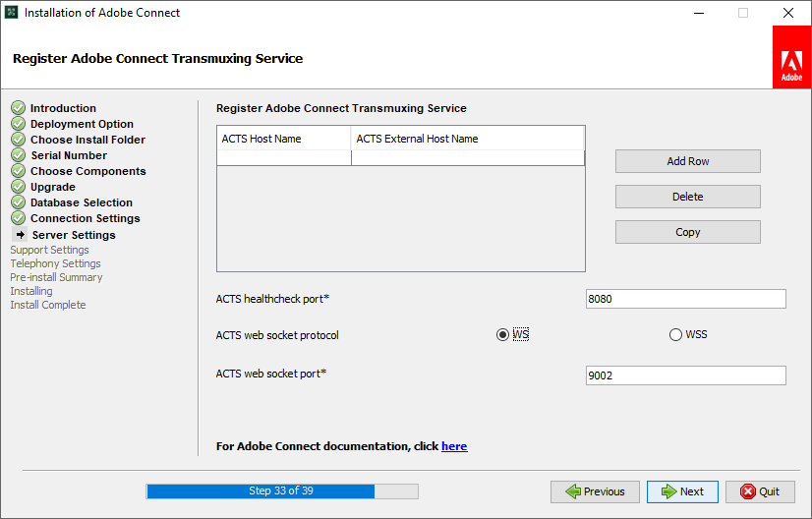
Task: Minimize the installer window
Action: tap(699, 13)
